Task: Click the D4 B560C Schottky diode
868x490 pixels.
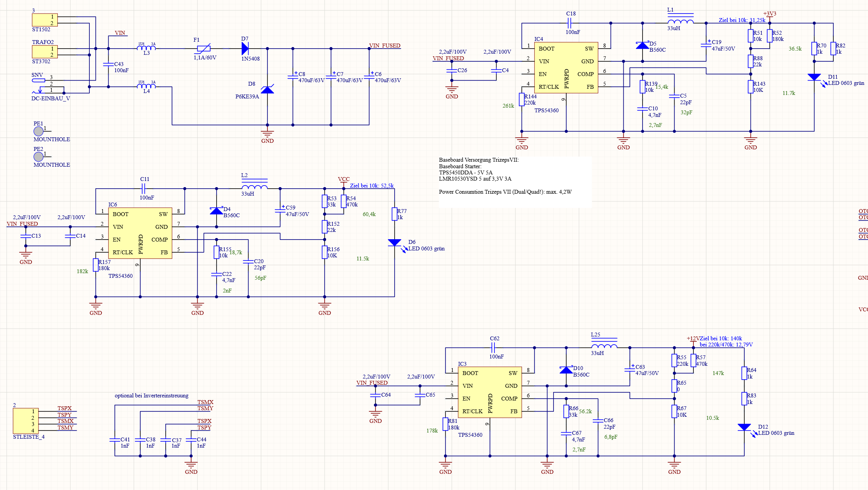Action: tap(216, 211)
